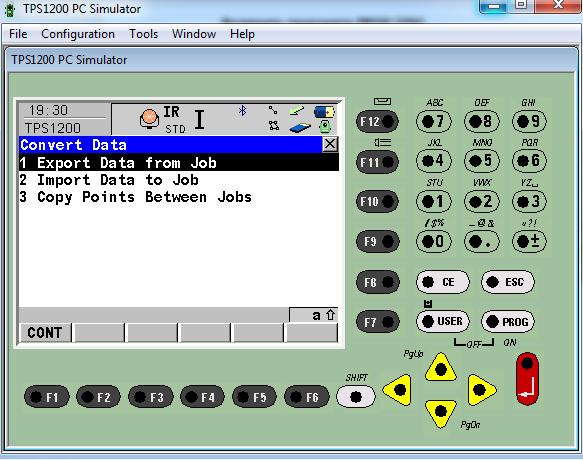Screen dimensions: 583x460
Task: Click the IR STD EDM mode indicator
Action: point(174,120)
